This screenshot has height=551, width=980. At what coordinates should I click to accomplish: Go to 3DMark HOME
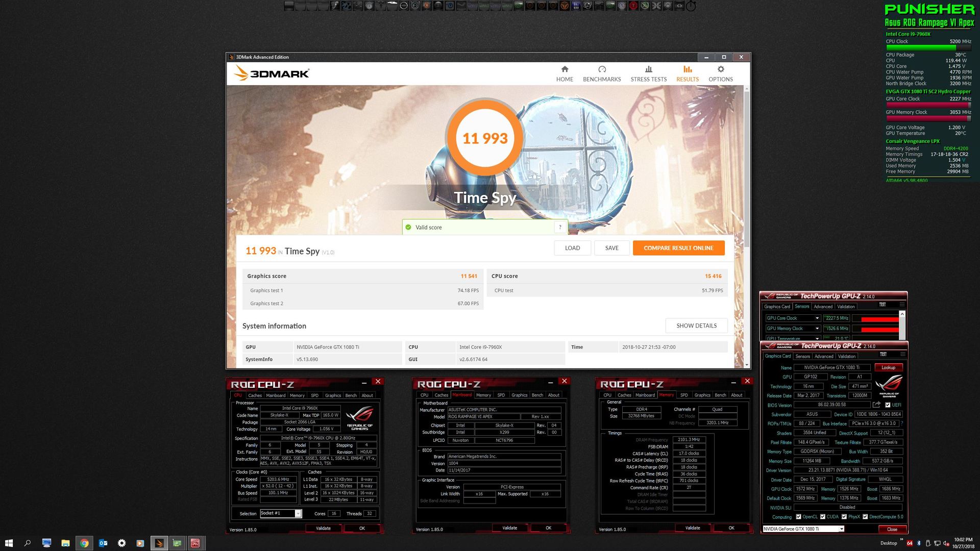[565, 73]
